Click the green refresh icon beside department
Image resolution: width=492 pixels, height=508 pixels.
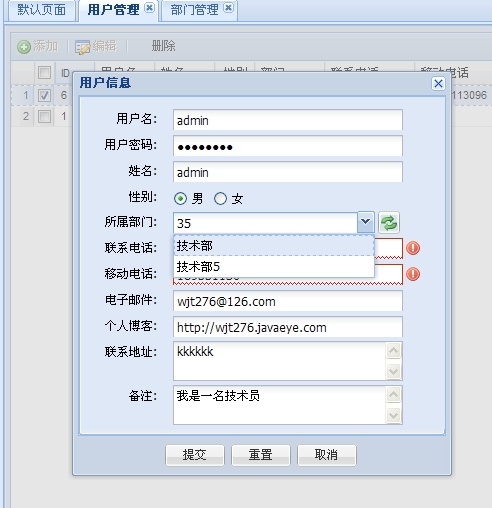click(389, 222)
